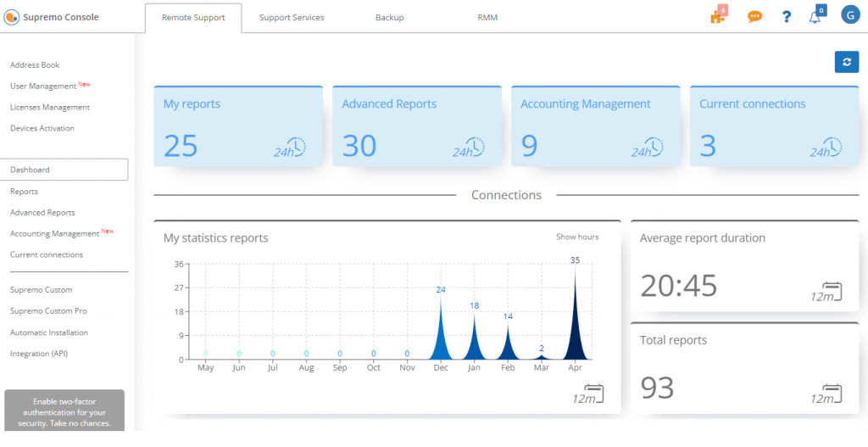Open the orange blocks icon with badge
868x447 pixels.
[x=718, y=17]
